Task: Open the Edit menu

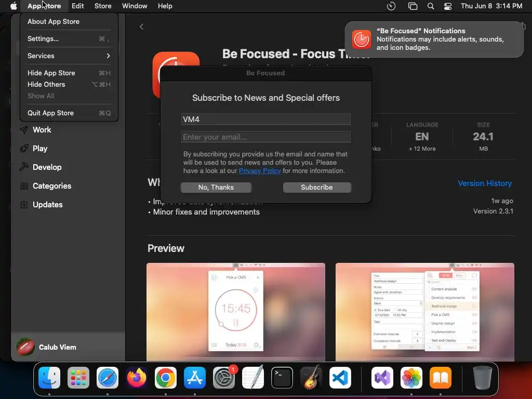Action: click(x=78, y=6)
